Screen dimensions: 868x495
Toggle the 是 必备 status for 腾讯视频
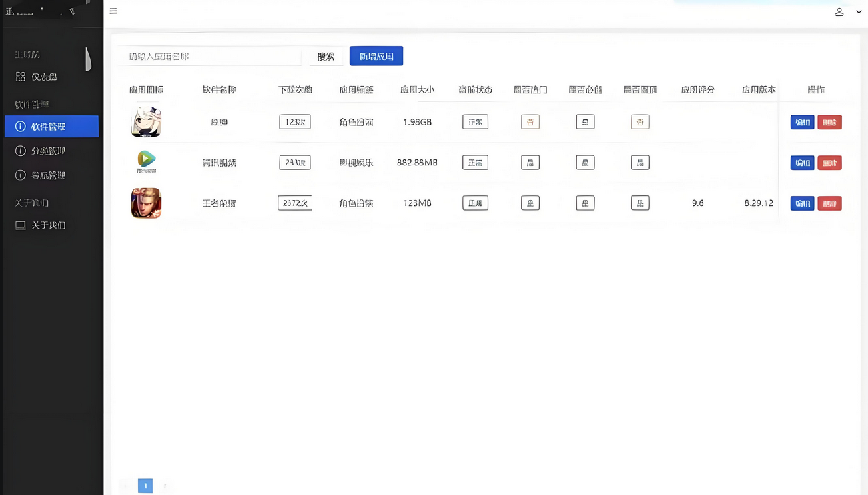point(584,162)
